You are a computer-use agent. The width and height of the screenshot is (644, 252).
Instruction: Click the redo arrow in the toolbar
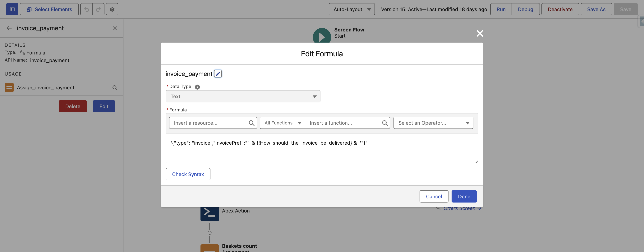click(x=98, y=9)
